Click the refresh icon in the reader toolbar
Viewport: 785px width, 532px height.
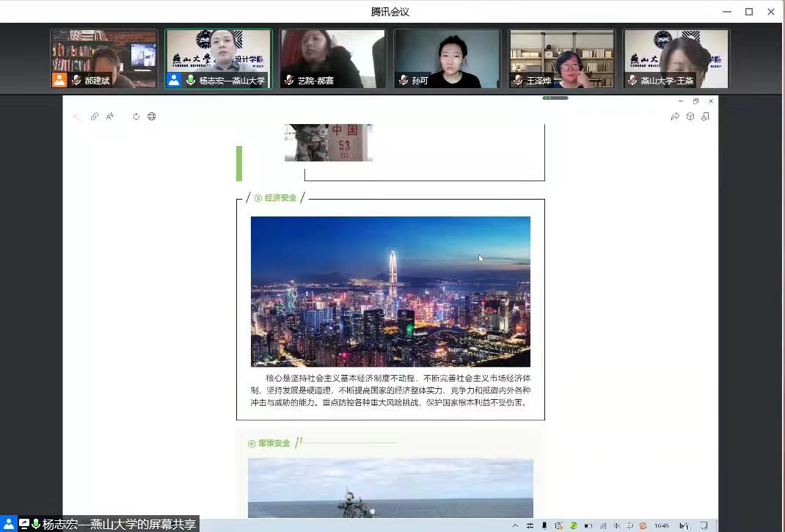tap(136, 116)
